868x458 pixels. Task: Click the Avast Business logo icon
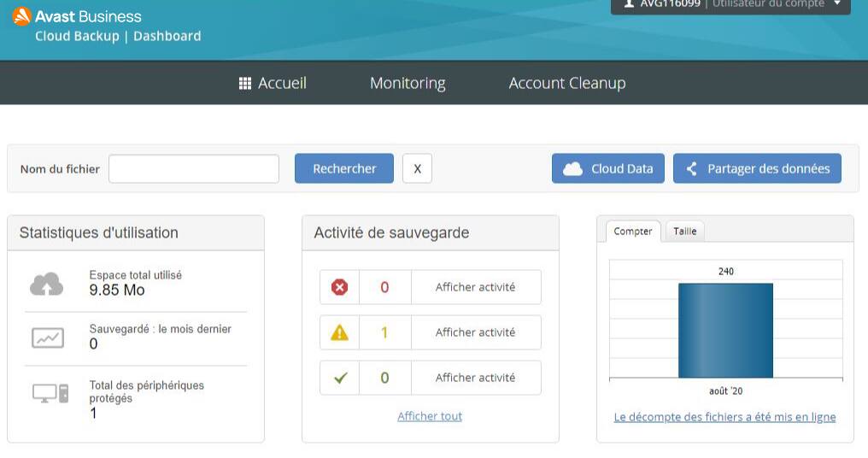click(22, 16)
